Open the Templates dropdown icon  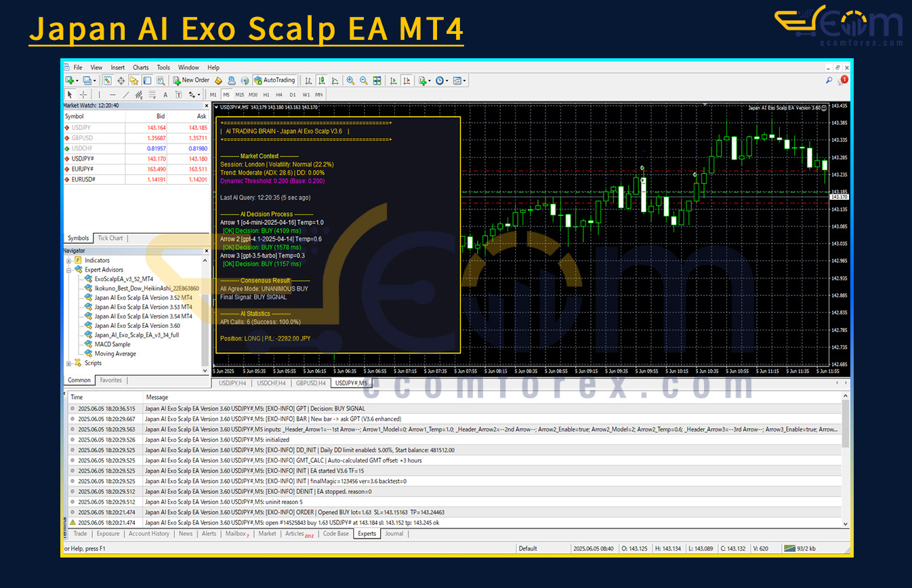point(459,80)
